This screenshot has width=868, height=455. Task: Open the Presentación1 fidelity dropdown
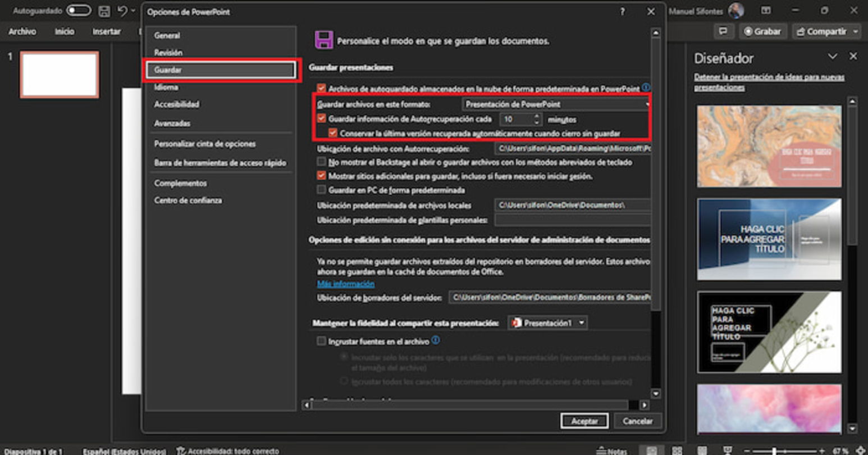pos(548,323)
